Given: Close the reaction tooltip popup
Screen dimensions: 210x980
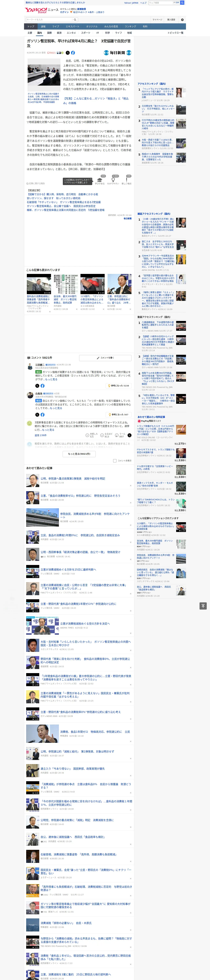Looking at the screenshot, I should [x=91, y=180].
